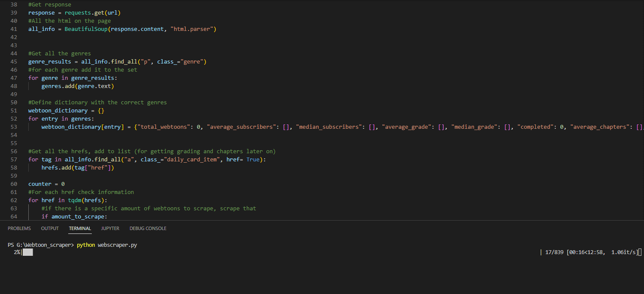Viewport: 644px width, 294px height.
Task: Open the DEBUG CONSOLE tab
Action: pyautogui.click(x=148, y=228)
